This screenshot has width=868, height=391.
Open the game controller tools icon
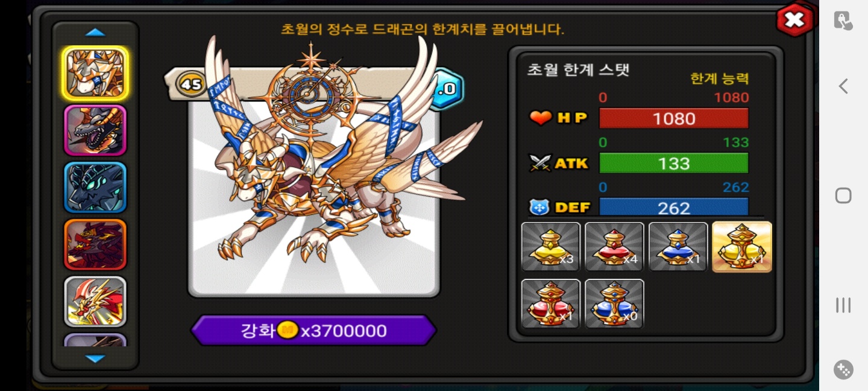(x=843, y=369)
